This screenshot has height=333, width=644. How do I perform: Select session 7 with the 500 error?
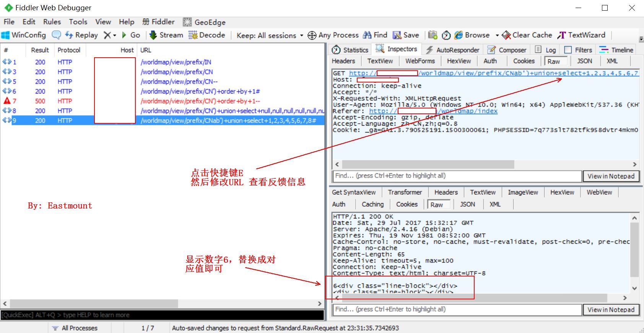(x=163, y=101)
